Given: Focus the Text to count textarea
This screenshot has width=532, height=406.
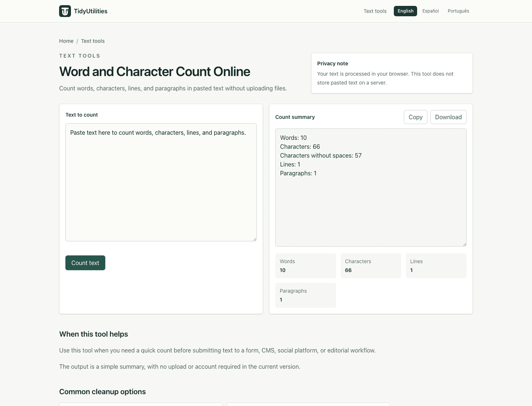Looking at the screenshot, I should click(x=161, y=182).
